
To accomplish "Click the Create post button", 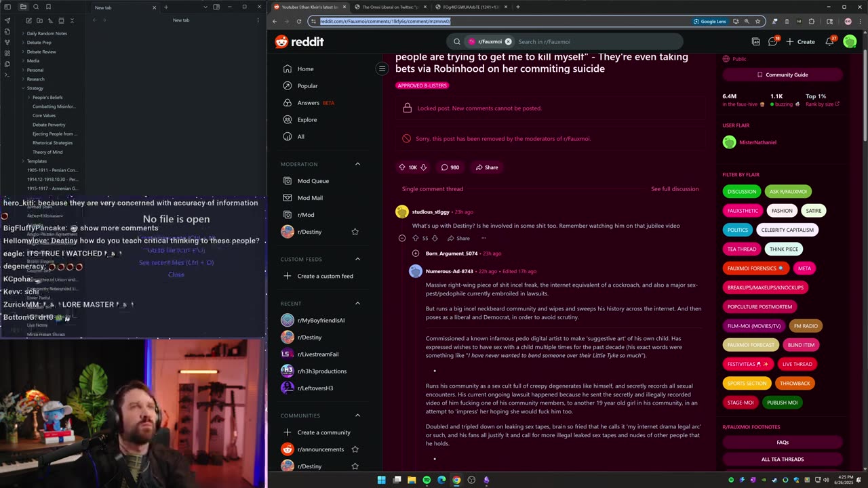I will 801,41.
